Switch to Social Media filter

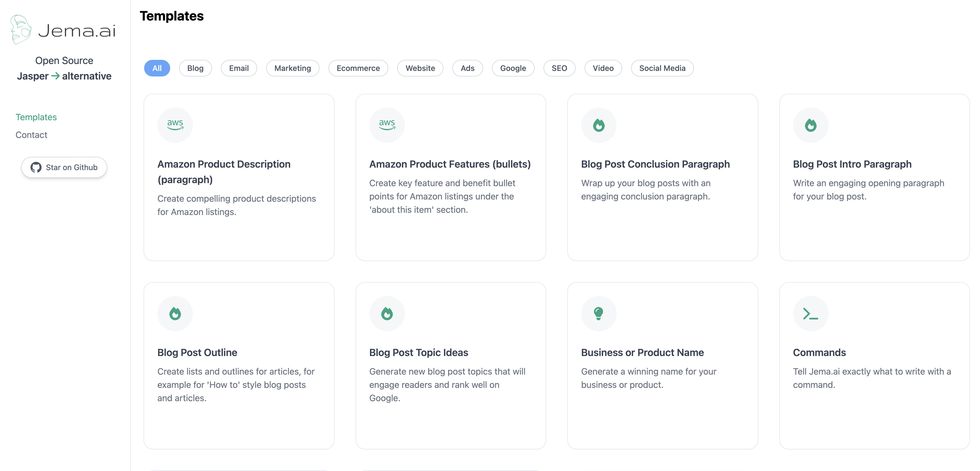pyautogui.click(x=662, y=68)
